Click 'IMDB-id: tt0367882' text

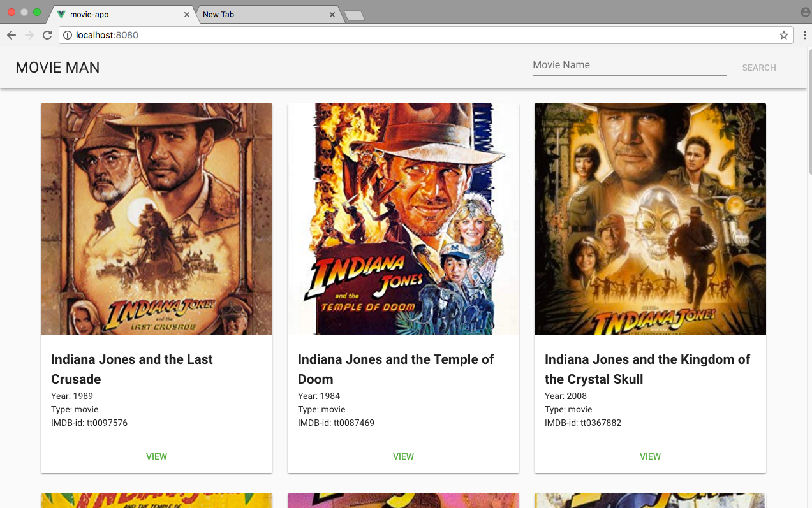[583, 423]
